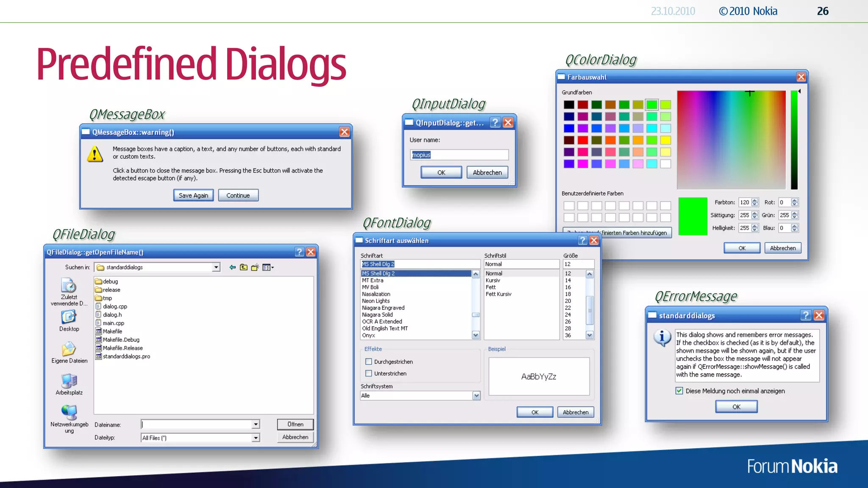Select Fett Kursiv font style
This screenshot has width=868, height=488.
[x=498, y=294]
